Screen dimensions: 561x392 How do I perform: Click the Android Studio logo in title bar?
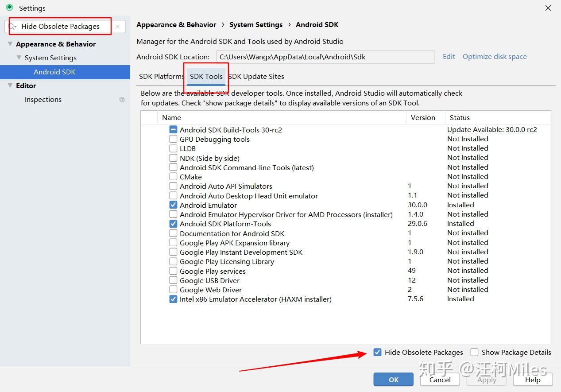9,8
